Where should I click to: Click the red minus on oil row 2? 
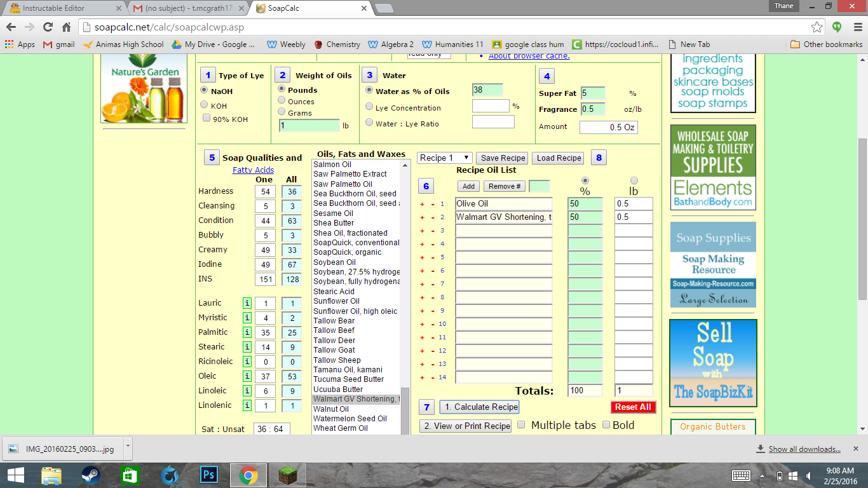(x=433, y=217)
